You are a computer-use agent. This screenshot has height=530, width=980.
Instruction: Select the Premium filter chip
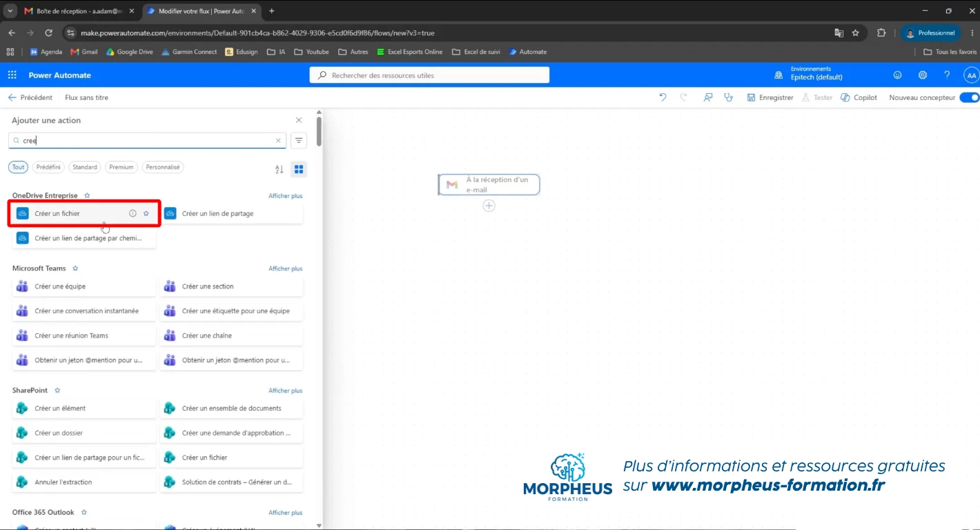[x=121, y=167]
